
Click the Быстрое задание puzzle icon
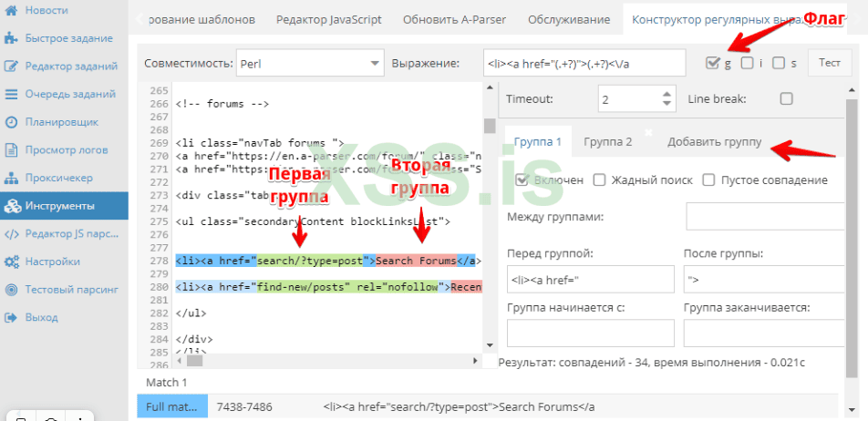[11, 38]
